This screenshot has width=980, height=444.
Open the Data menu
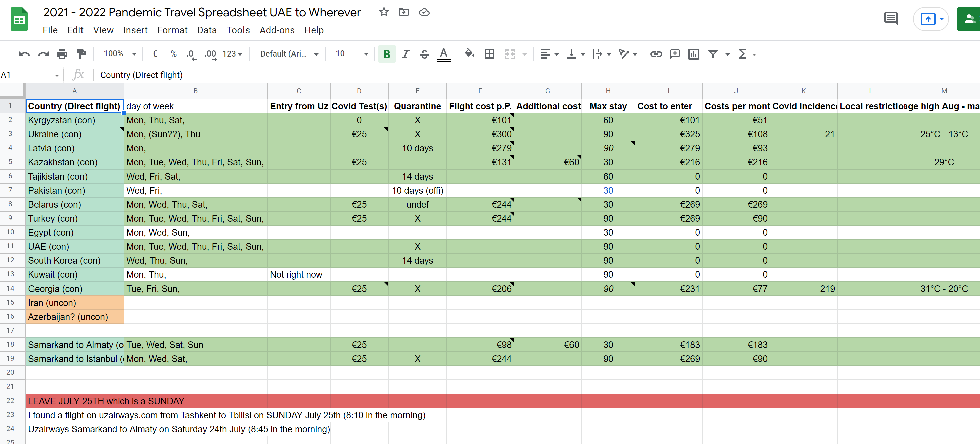pyautogui.click(x=207, y=30)
